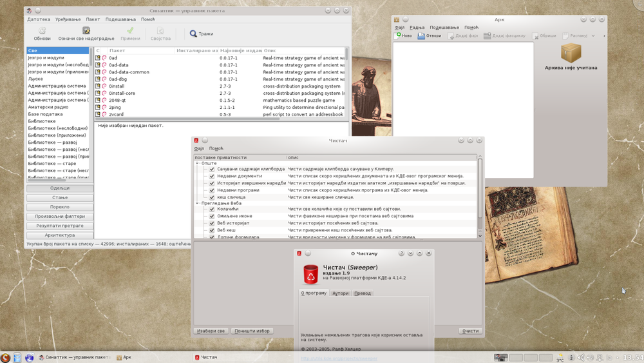Click Поништи избор button
Image resolution: width=644 pixels, height=363 pixels.
click(252, 331)
